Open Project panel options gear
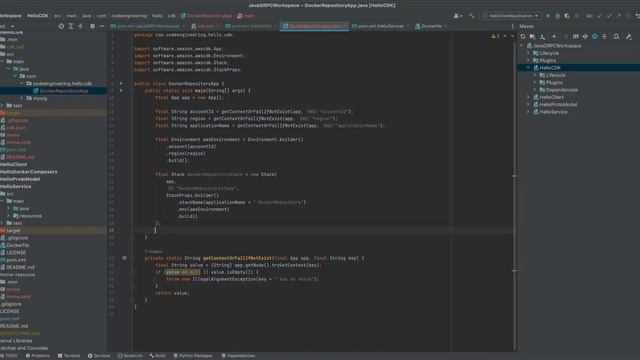 point(93,26)
